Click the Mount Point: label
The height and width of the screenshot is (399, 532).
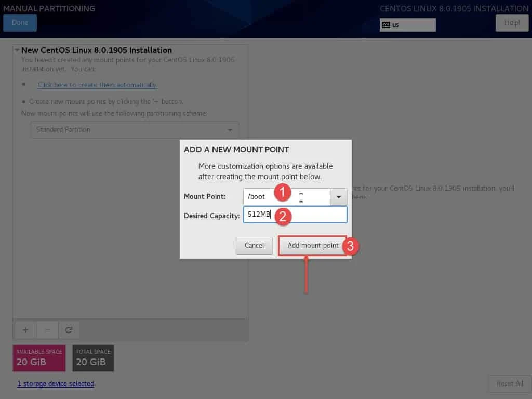(205, 196)
